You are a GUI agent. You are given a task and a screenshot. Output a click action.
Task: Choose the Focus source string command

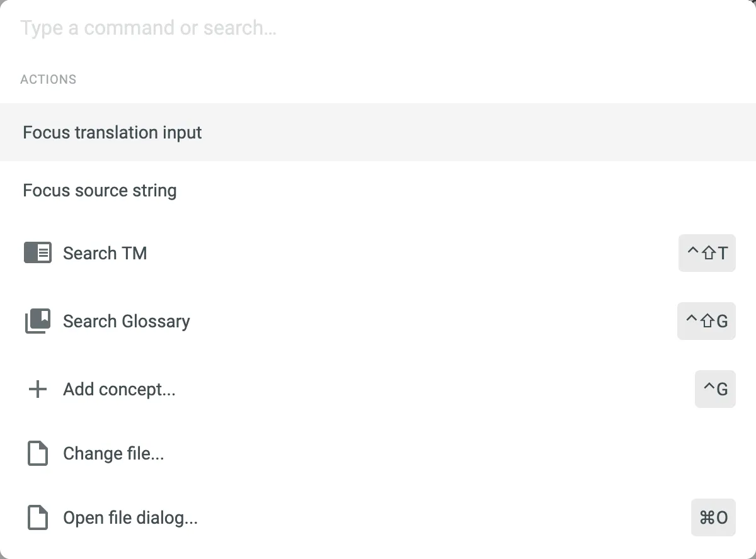pyautogui.click(x=100, y=191)
